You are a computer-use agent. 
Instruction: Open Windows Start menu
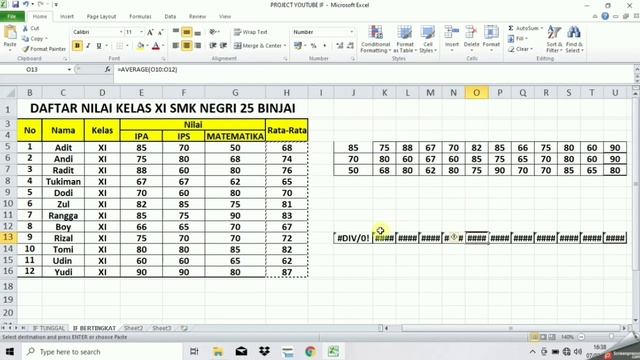click(9, 351)
